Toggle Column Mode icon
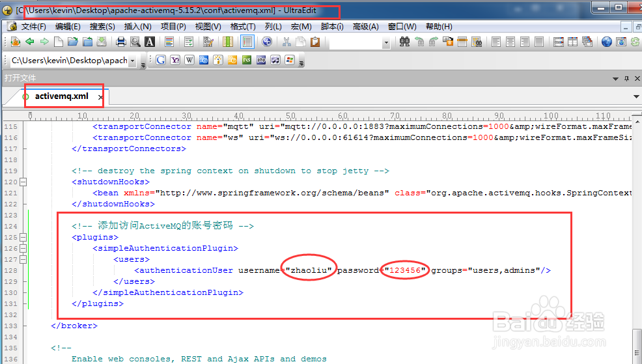642x364 pixels. point(228,42)
